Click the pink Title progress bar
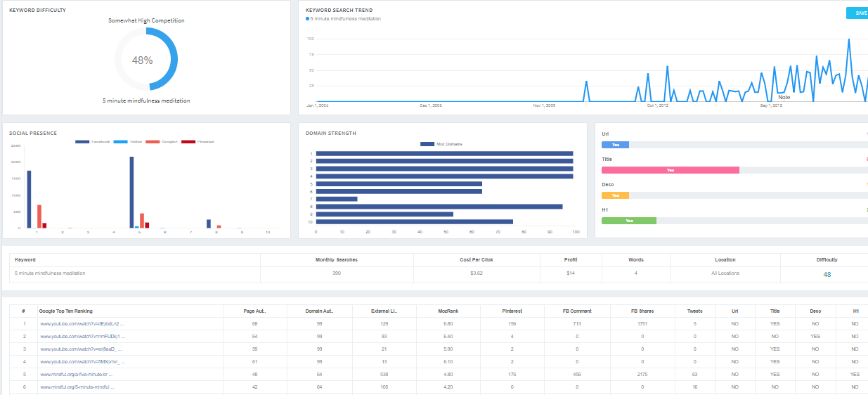 [x=670, y=170]
